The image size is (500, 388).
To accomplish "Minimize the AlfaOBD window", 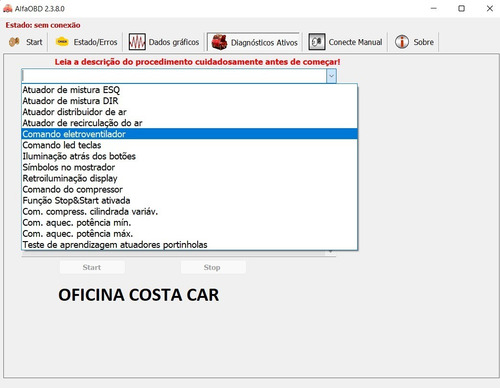I will 434,8.
